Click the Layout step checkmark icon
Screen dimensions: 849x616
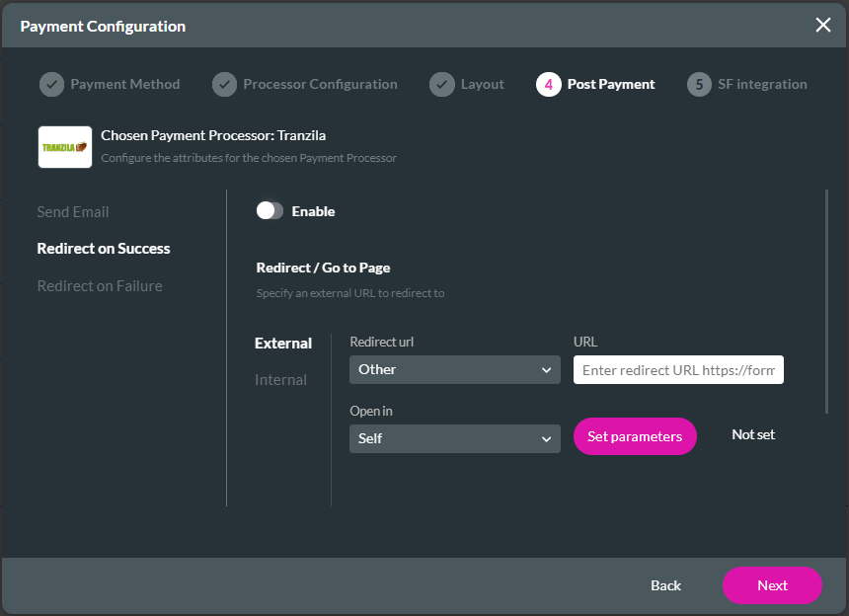(x=442, y=84)
